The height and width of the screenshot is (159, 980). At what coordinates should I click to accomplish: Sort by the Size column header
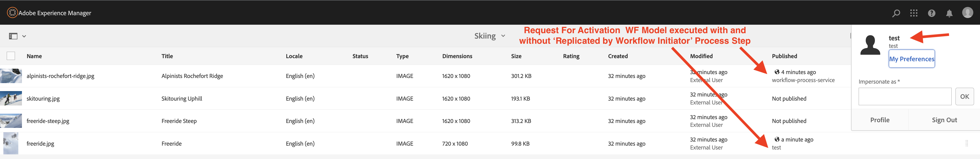coord(516,56)
